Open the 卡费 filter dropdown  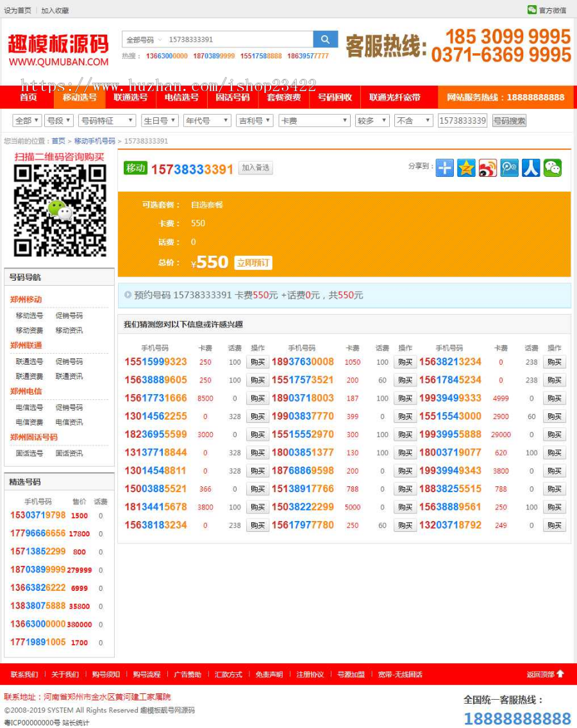pos(314,120)
